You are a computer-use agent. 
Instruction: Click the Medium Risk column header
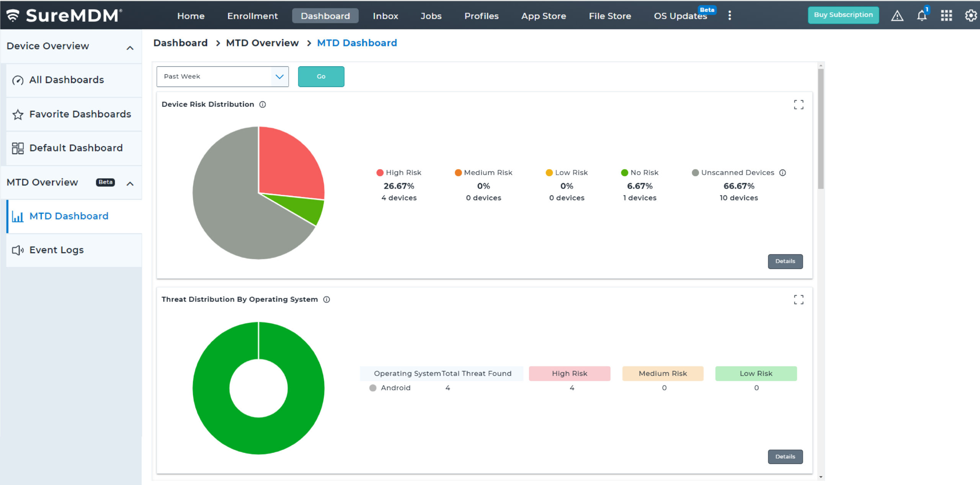(x=663, y=374)
